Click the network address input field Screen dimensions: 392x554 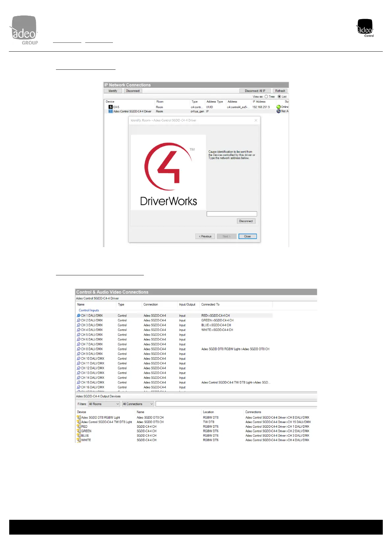(232, 214)
